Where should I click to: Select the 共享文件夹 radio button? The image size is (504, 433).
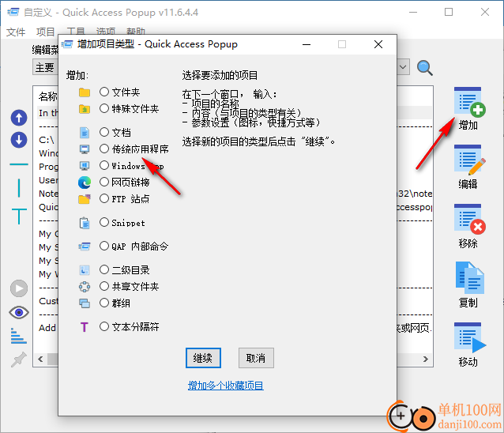click(x=103, y=286)
